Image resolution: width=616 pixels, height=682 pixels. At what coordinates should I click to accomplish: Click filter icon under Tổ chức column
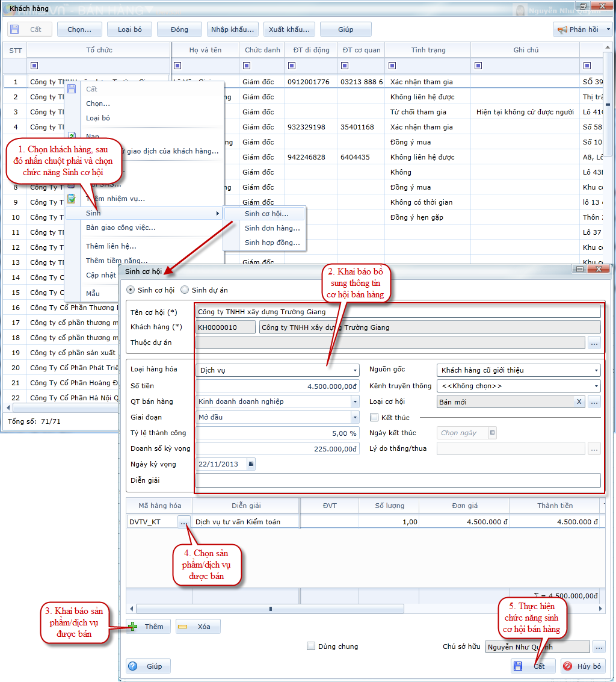click(34, 66)
